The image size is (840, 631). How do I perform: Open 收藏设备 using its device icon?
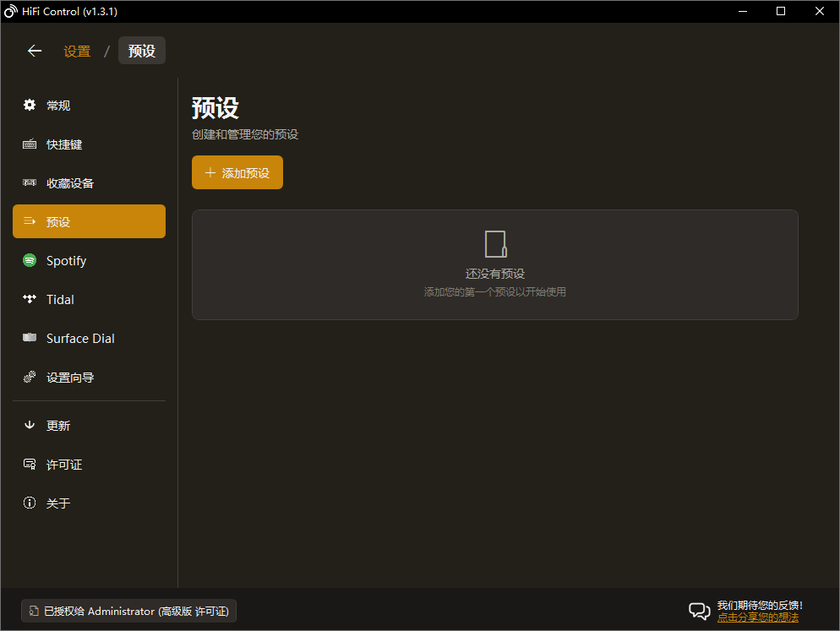click(29, 182)
